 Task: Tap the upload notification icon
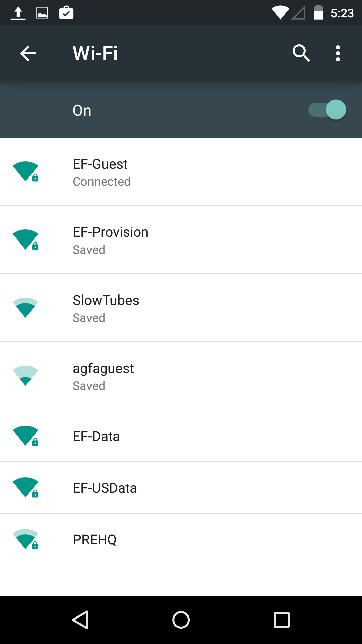(x=18, y=13)
